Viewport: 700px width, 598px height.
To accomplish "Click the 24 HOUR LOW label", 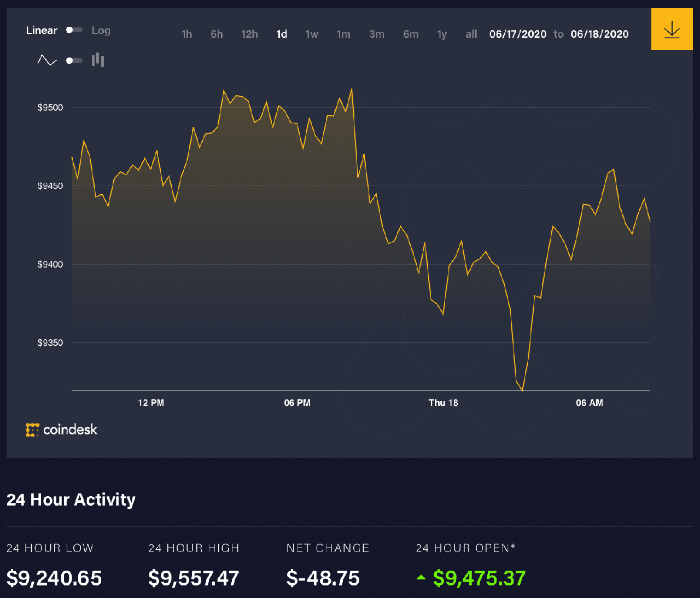I will [x=50, y=548].
